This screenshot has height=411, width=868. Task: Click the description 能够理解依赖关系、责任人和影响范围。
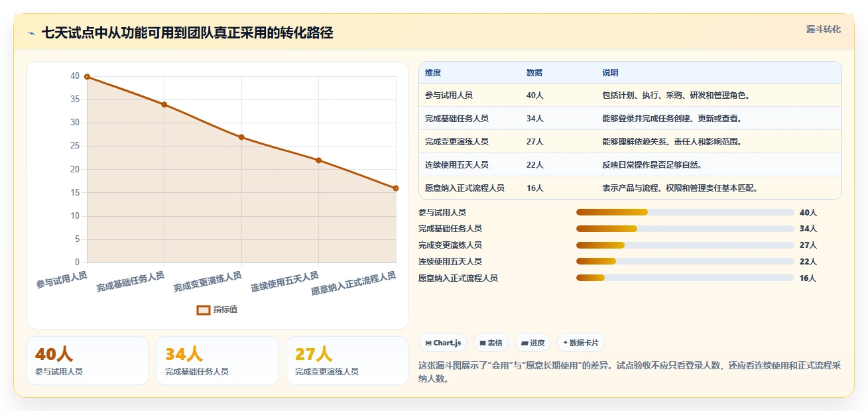(x=672, y=142)
